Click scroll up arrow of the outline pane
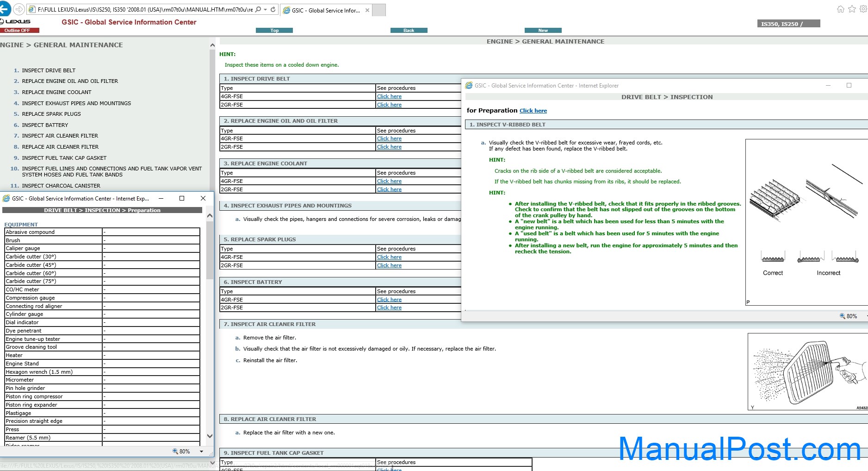Screen dimensions: 868x471 tap(212, 45)
